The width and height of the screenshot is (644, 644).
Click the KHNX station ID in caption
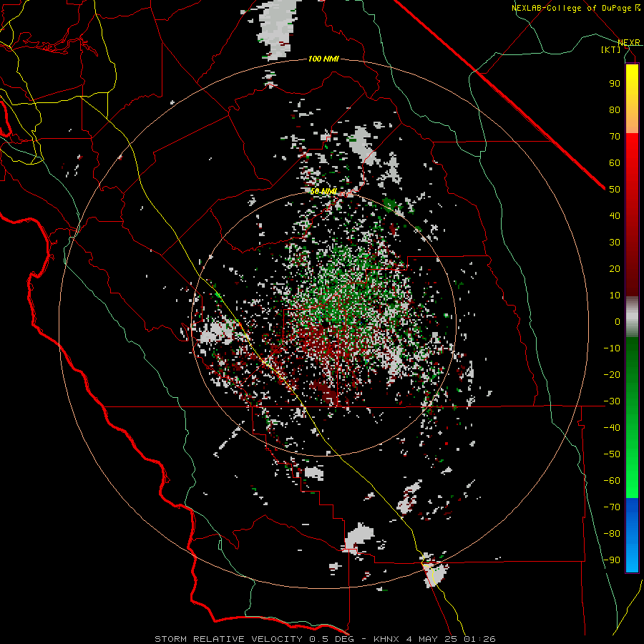pyautogui.click(x=387, y=639)
